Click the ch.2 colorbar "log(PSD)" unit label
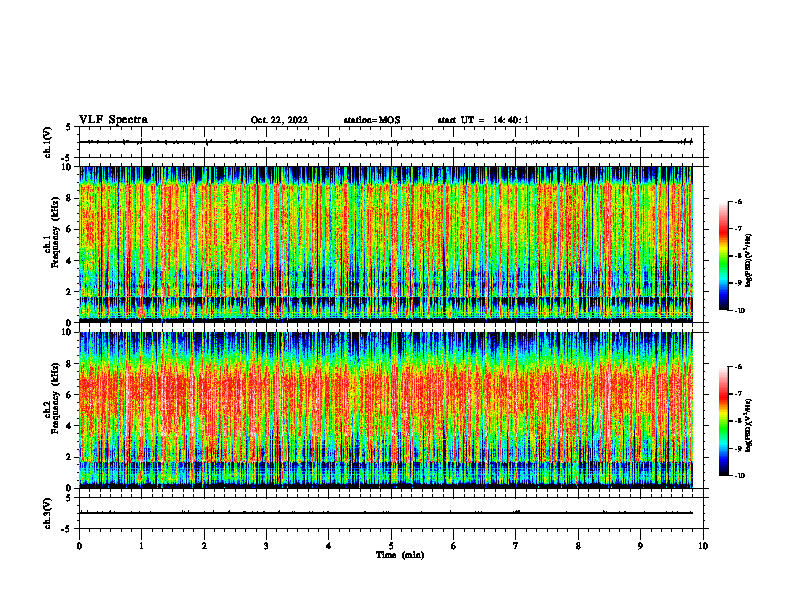The image size is (792, 612). 748,426
